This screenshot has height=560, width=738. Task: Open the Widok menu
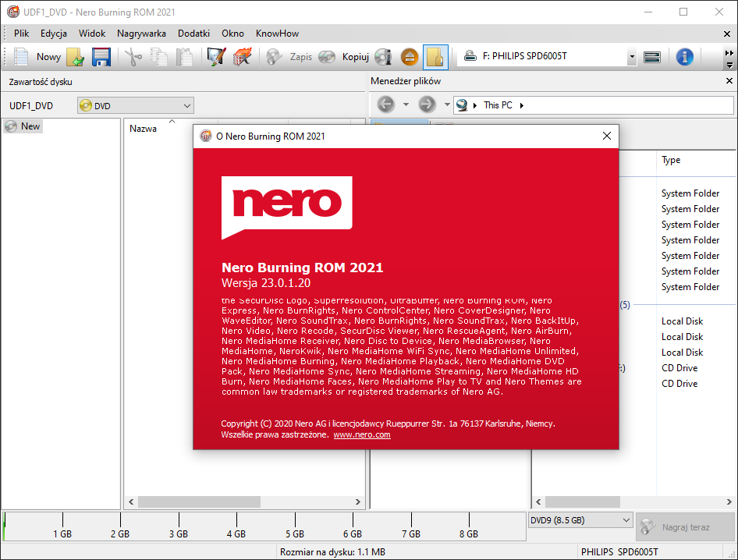click(x=92, y=34)
